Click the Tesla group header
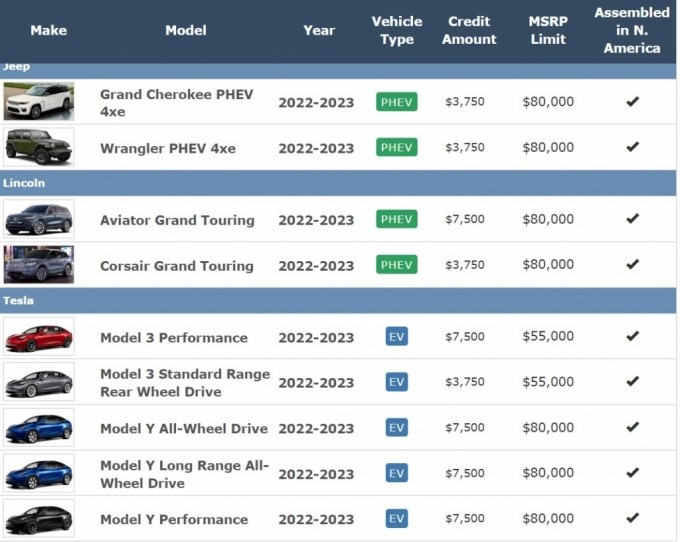This screenshot has height=542, width=680. point(338,300)
